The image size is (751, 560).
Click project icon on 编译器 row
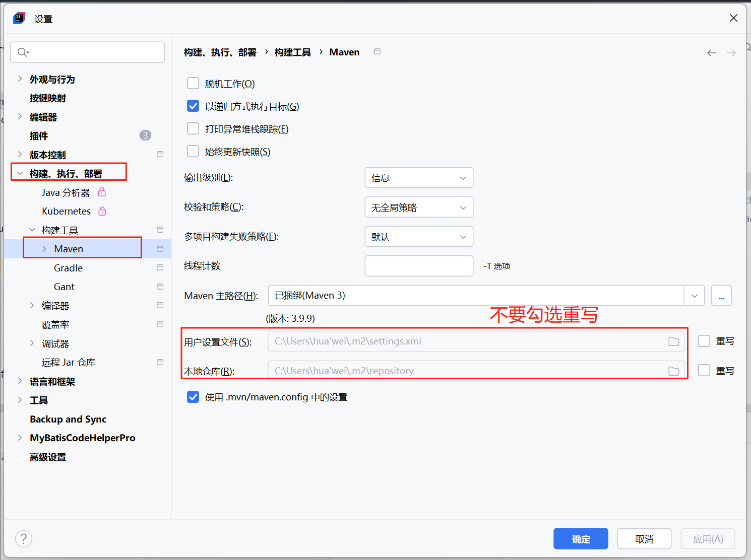160,305
